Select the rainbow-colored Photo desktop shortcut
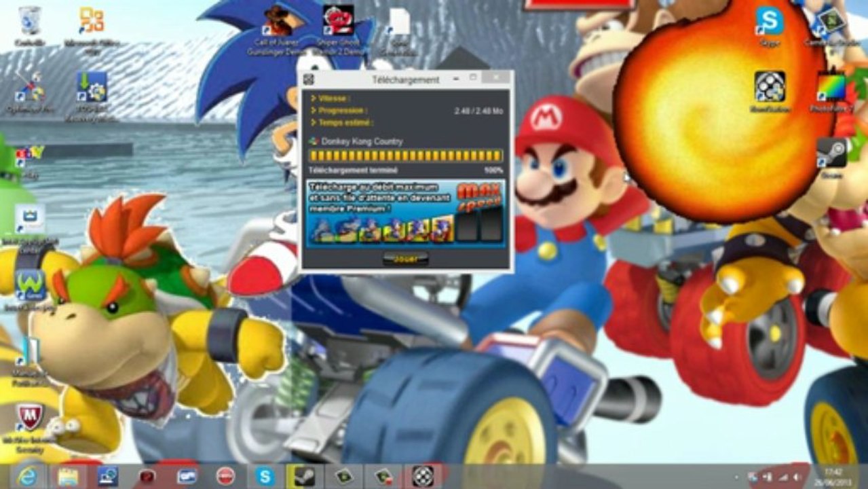The width and height of the screenshot is (868, 489). 831,92
